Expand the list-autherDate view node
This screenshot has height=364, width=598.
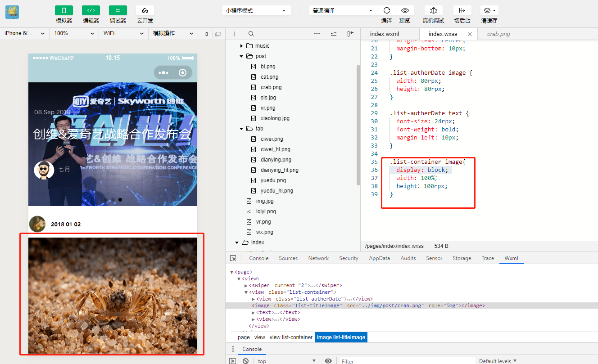tap(253, 299)
